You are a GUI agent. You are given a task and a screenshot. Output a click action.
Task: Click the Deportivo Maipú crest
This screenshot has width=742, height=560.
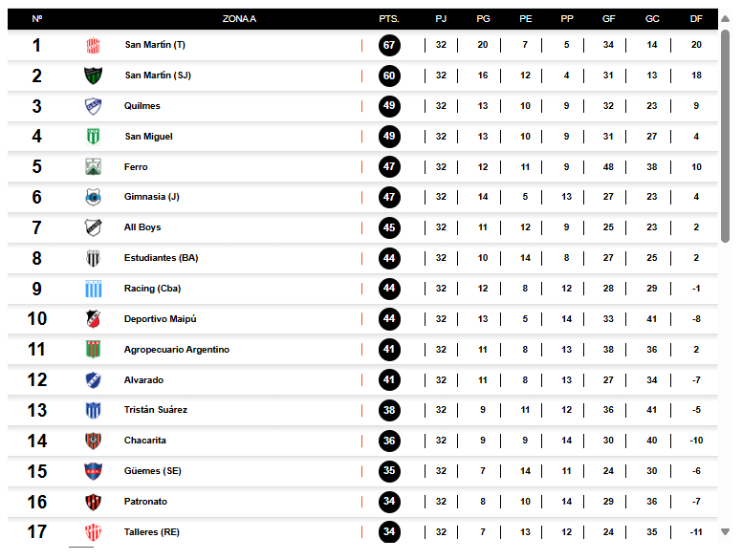tap(93, 319)
